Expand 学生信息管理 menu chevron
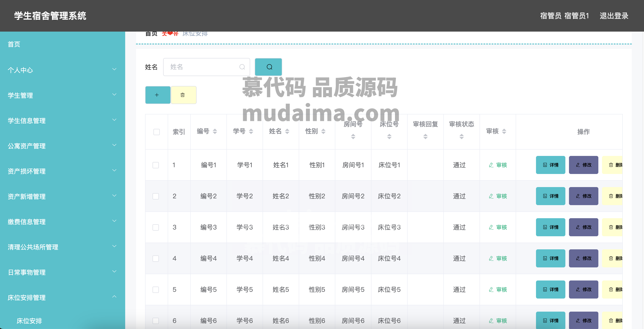This screenshot has height=329, width=644. (114, 120)
